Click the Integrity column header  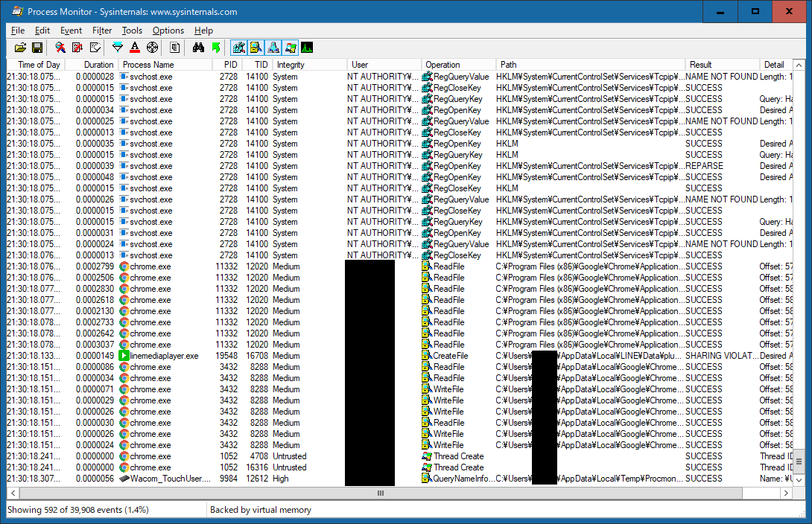click(x=310, y=65)
